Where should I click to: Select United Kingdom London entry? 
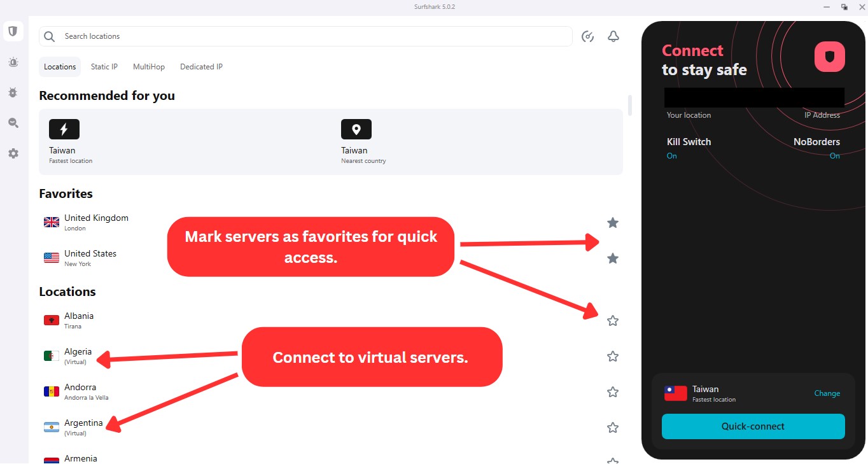pos(331,222)
